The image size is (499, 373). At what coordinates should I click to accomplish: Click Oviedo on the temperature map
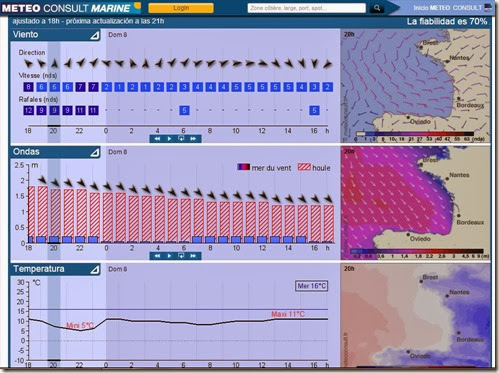tap(420, 356)
